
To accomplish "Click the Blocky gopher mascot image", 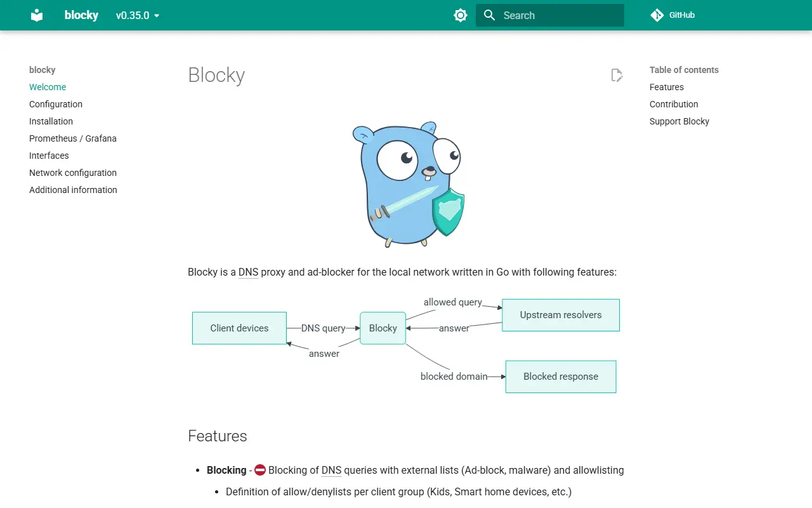I will pyautogui.click(x=409, y=185).
